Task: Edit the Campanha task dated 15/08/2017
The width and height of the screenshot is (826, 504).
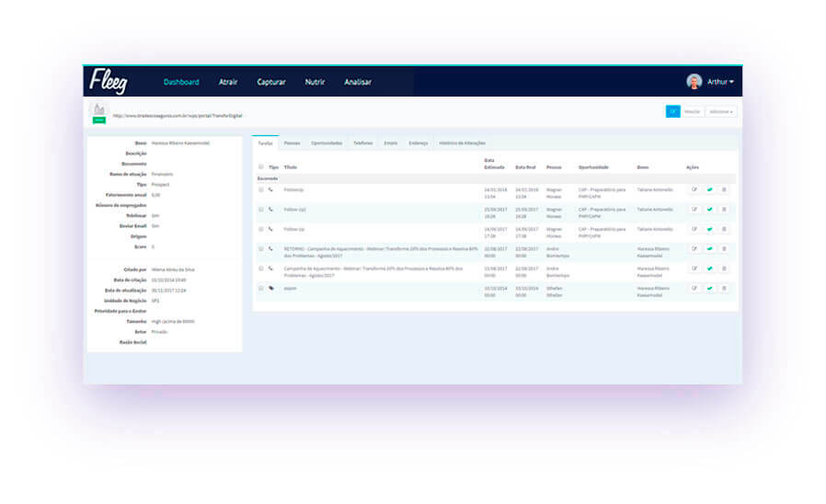Action: click(x=694, y=269)
